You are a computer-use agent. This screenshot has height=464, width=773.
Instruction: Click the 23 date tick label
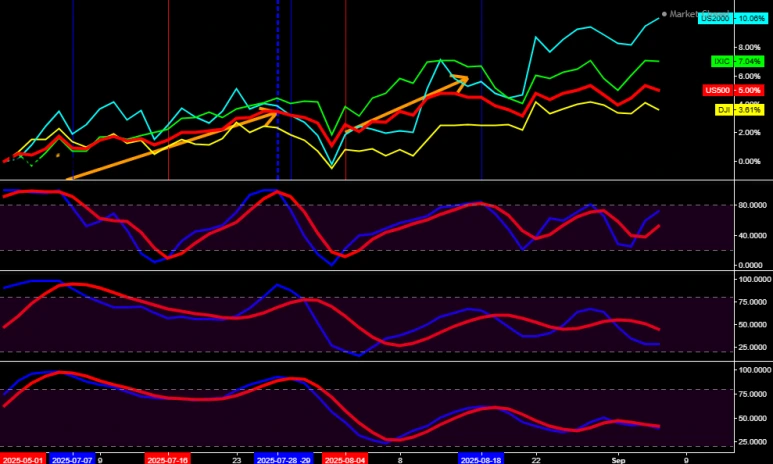(x=237, y=460)
